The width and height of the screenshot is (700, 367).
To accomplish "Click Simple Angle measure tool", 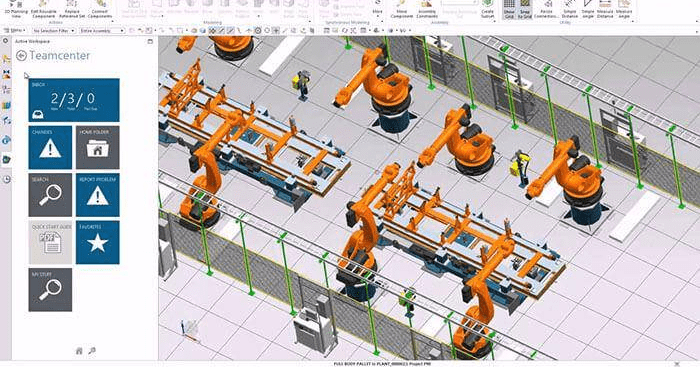I will pyautogui.click(x=588, y=9).
